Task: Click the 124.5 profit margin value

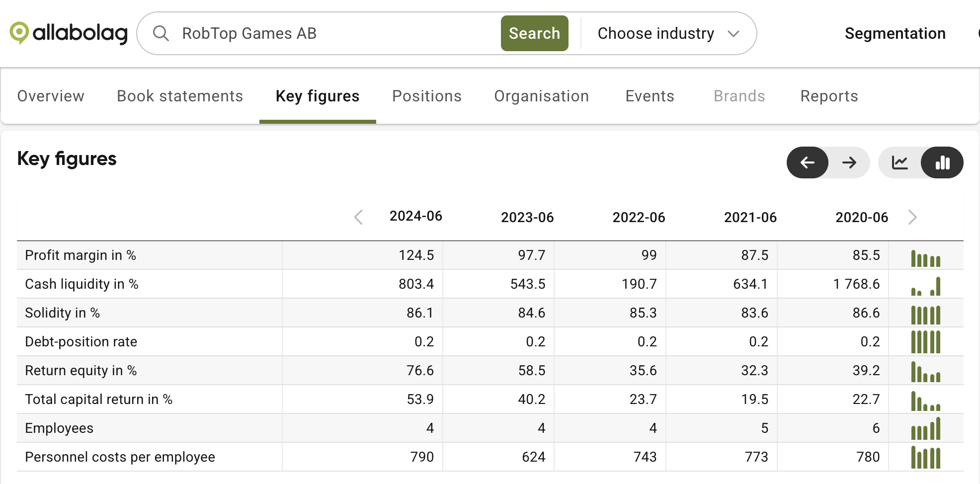Action: click(416, 255)
